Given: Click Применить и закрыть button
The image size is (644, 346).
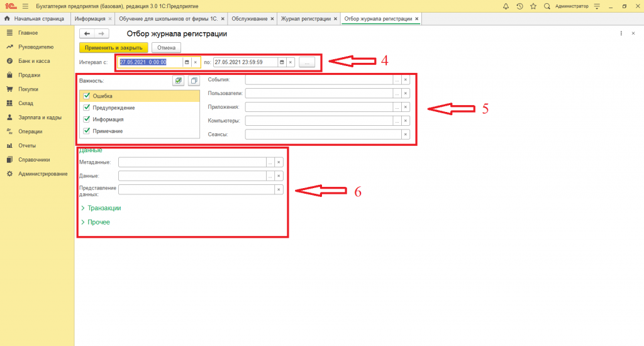Looking at the screenshot, I should point(114,48).
